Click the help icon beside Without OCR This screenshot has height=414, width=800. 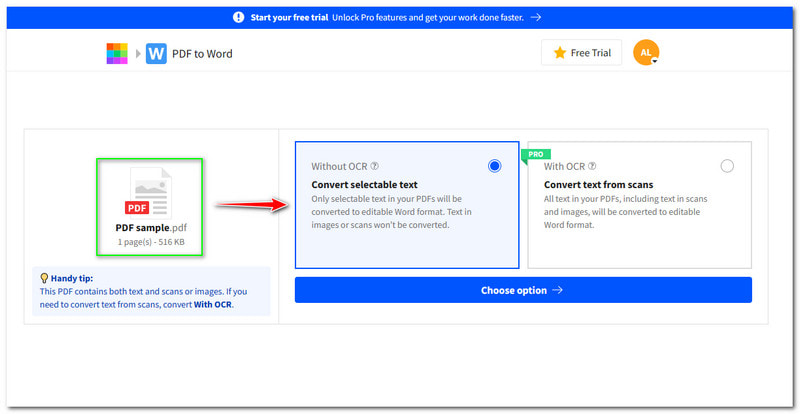(374, 166)
